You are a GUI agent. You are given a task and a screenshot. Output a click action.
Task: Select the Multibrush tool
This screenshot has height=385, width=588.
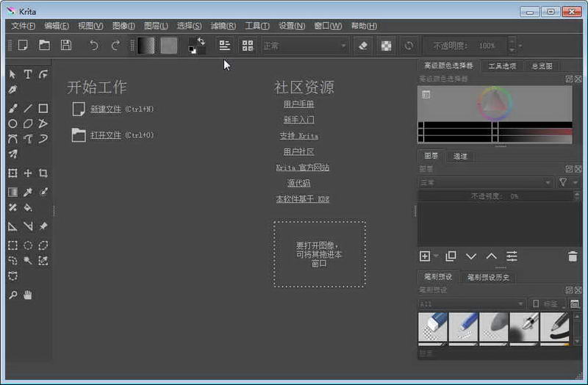tap(12, 154)
